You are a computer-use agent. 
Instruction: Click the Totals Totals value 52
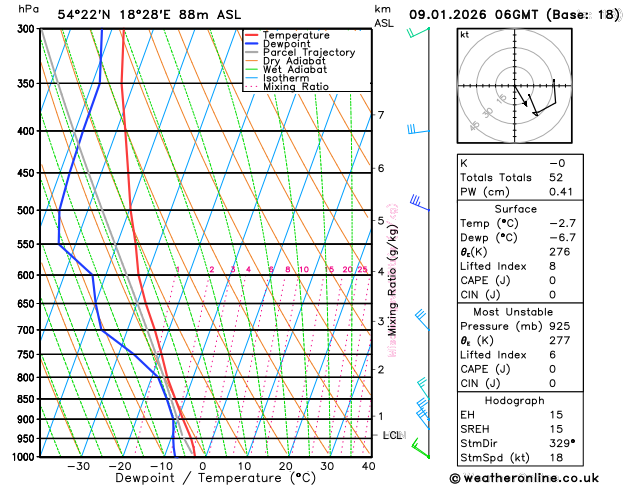click(x=556, y=177)
